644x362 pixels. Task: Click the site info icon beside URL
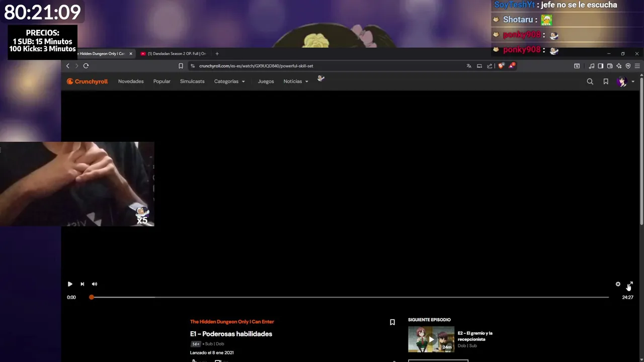pos(193,66)
